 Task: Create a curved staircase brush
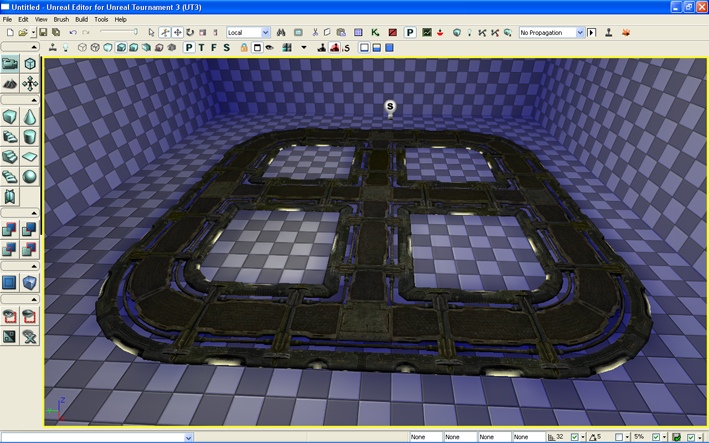(x=10, y=137)
